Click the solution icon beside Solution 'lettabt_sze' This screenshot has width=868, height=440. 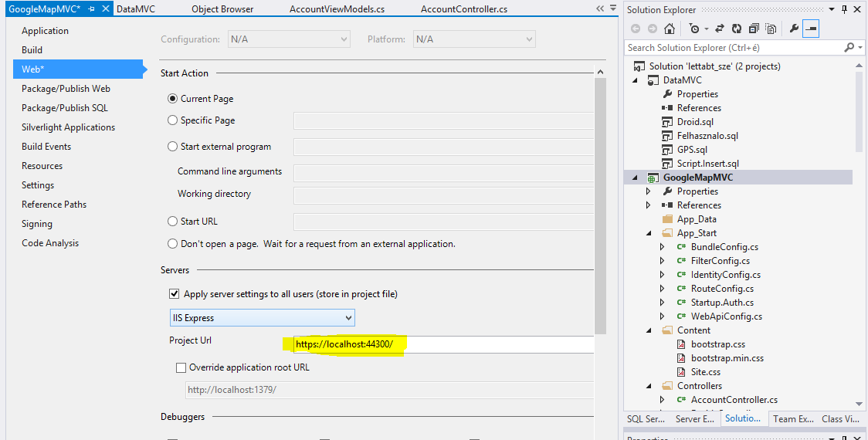point(639,66)
